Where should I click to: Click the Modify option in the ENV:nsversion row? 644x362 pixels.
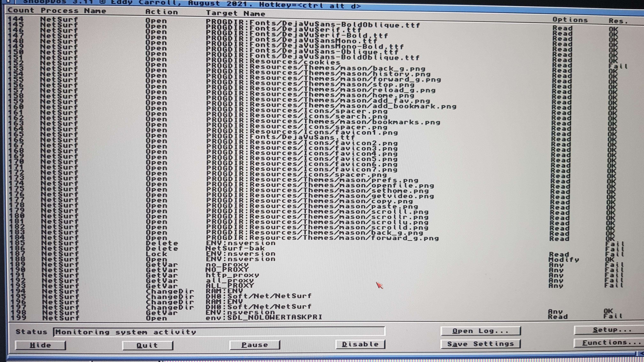point(564,260)
